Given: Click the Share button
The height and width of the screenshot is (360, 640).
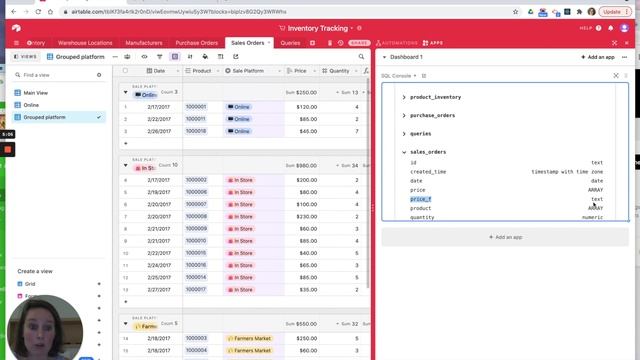Looking at the screenshot, I should [359, 43].
